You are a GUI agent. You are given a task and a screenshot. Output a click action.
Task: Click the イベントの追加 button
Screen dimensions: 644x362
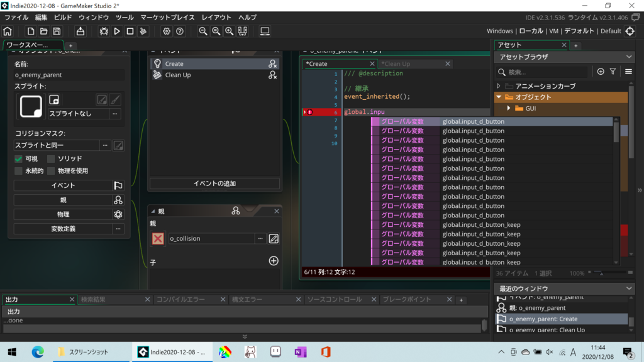tap(214, 184)
